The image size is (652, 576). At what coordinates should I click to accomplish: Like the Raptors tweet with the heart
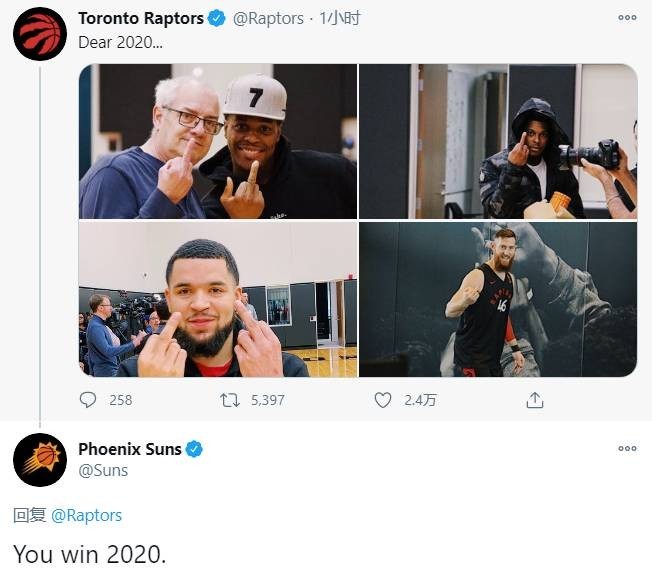tap(382, 400)
